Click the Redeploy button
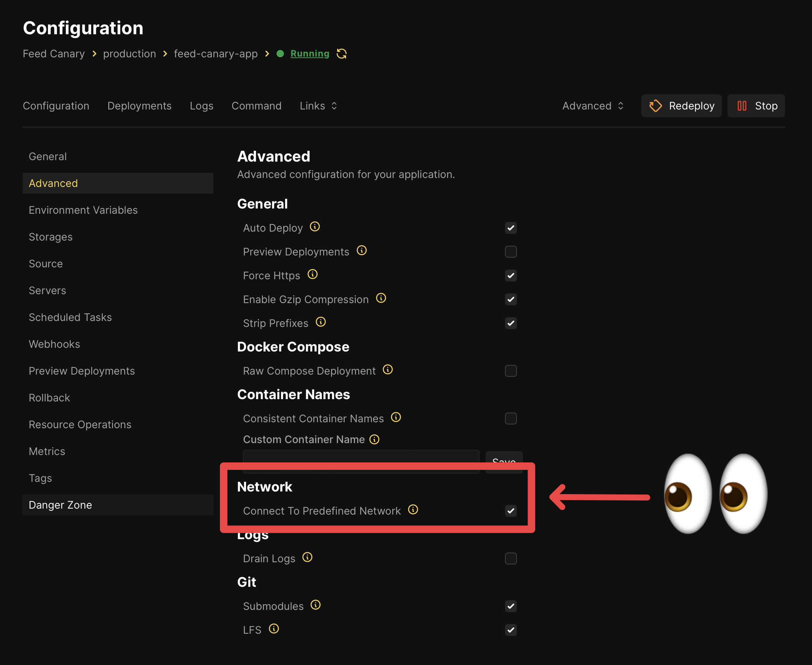Image resolution: width=812 pixels, height=665 pixels. [681, 106]
